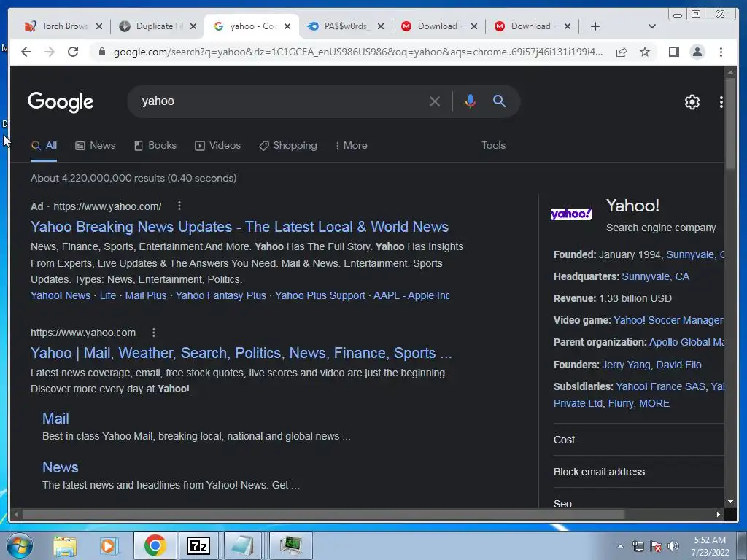Open Chrome's three-dot menu
This screenshot has width=747, height=560.
pyautogui.click(x=721, y=52)
